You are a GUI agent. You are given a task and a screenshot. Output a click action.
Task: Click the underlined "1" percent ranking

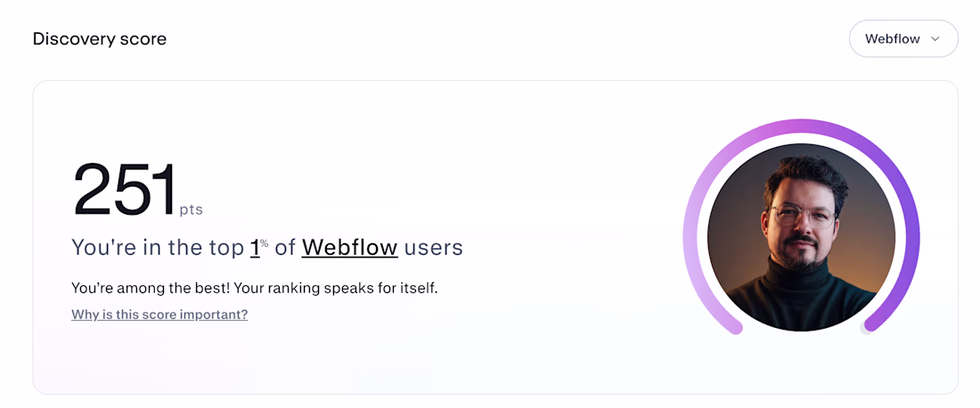[x=255, y=248]
